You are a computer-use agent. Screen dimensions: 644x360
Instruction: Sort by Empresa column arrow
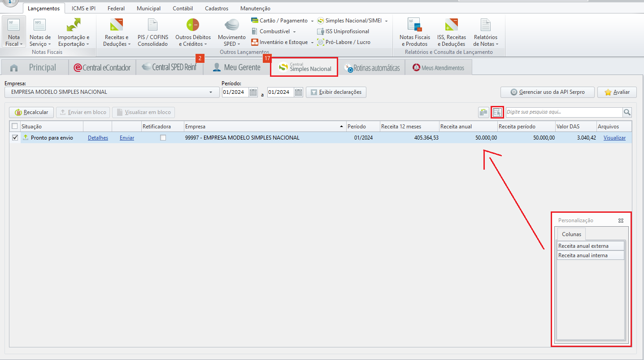point(342,127)
